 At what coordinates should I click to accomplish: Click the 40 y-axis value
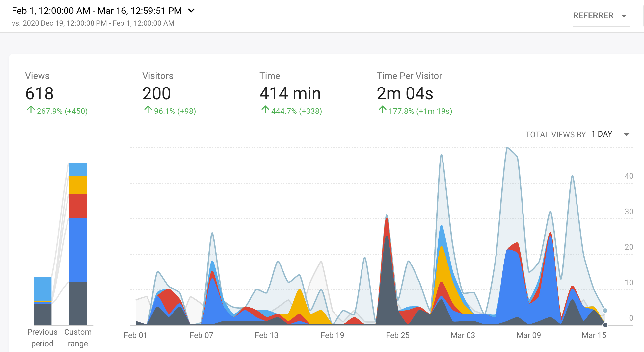tap(629, 176)
